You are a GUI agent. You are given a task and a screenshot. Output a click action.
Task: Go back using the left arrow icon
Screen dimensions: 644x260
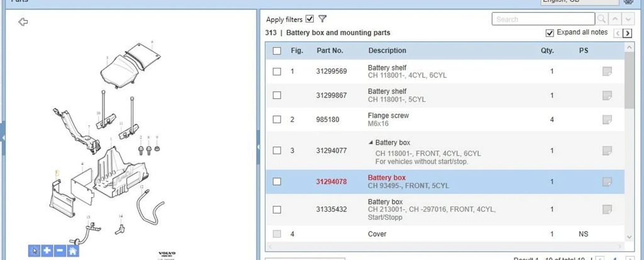(x=23, y=22)
